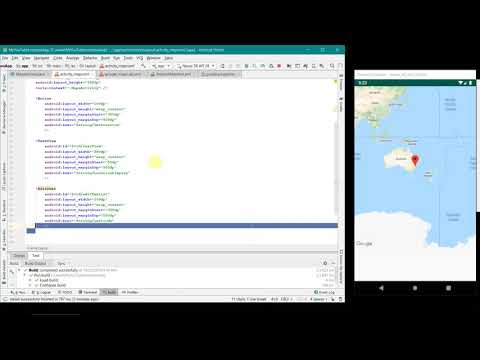480x360 pixels.
Task: Open the View menu
Action: 26,58
